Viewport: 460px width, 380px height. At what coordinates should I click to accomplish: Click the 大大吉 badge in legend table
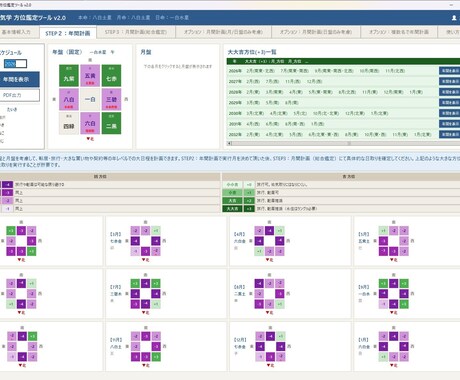click(232, 209)
